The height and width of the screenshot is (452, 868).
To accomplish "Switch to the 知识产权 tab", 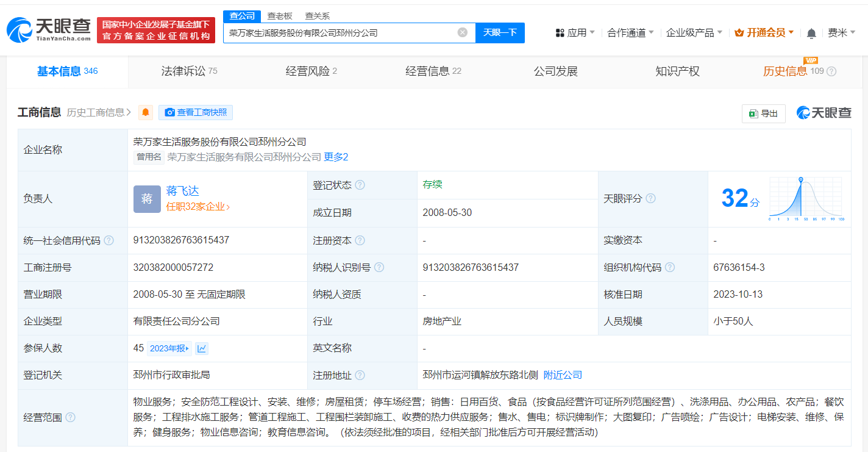I will (677, 71).
